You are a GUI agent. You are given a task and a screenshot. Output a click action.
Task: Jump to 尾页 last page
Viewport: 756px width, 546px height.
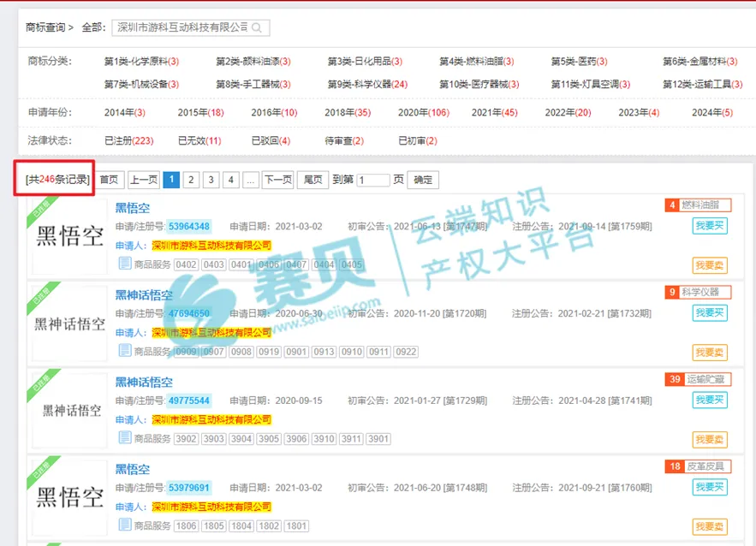click(x=313, y=180)
